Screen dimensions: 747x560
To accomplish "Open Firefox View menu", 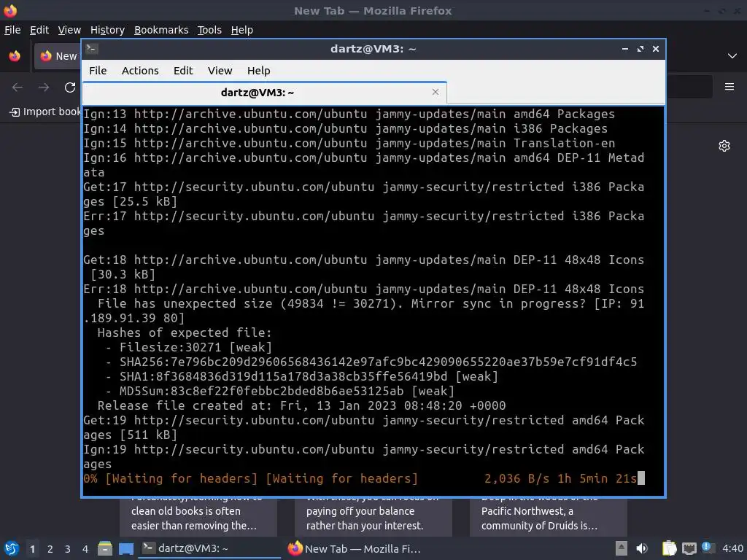I will pos(69,30).
